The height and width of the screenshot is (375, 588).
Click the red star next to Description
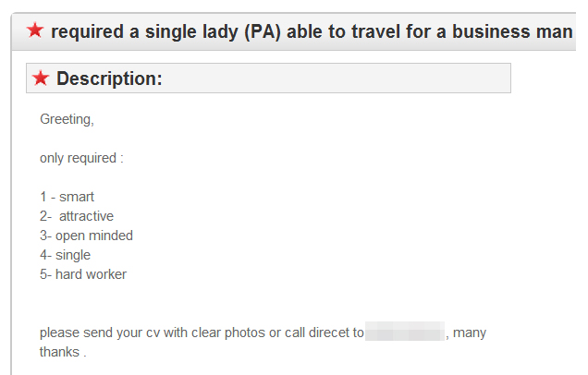click(41, 79)
